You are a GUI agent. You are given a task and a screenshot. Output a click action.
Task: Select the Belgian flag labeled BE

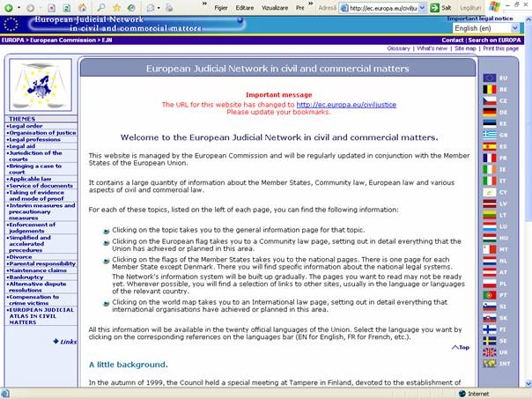pos(490,90)
